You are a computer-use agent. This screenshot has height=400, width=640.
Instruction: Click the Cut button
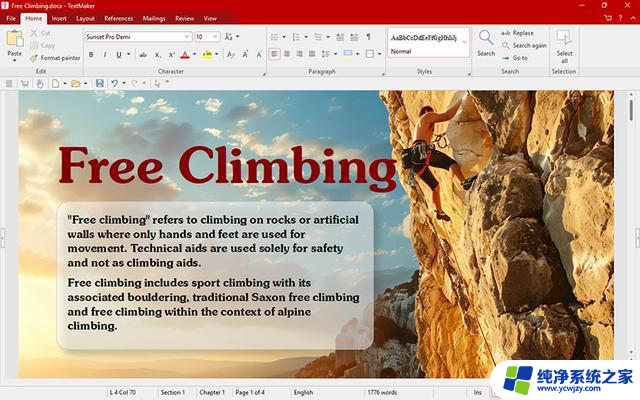(40, 33)
